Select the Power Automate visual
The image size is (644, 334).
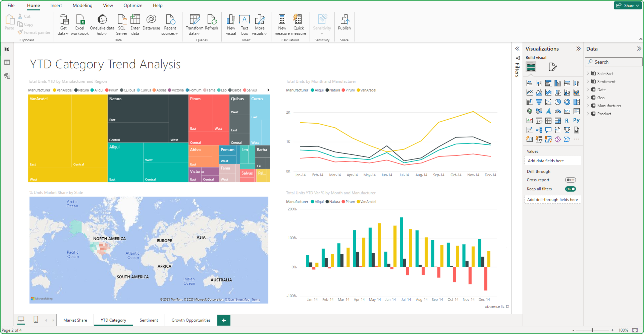tap(567, 139)
